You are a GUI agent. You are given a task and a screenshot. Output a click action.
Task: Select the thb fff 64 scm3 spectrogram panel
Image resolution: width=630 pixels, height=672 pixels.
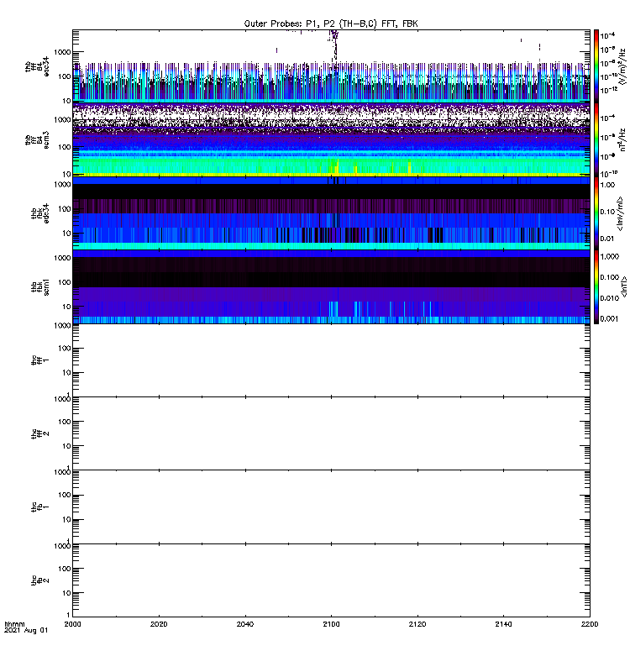[x=331, y=139]
